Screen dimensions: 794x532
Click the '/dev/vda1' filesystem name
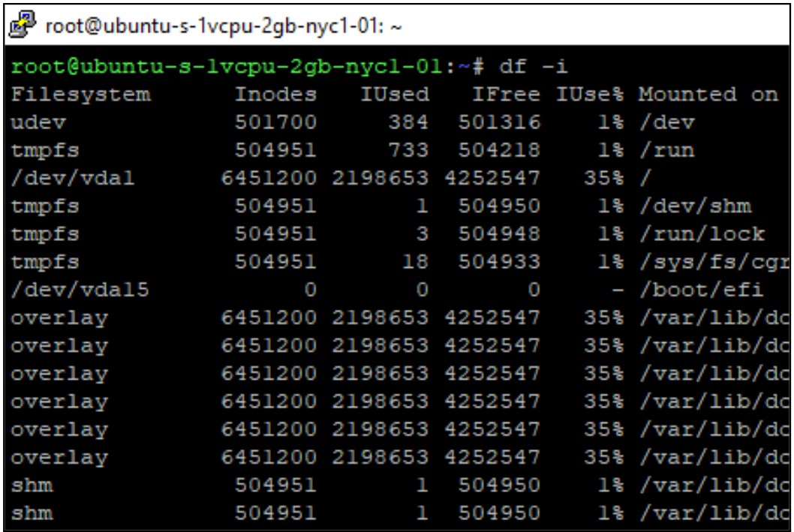(73, 178)
